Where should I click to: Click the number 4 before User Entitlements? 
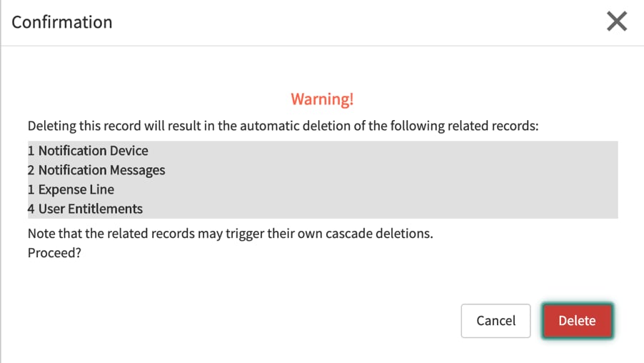tap(31, 209)
